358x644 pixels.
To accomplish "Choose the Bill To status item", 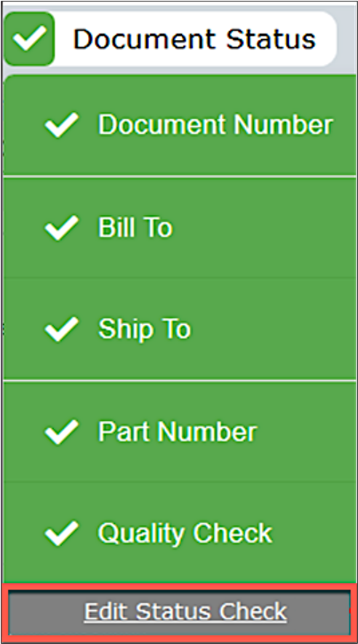I will point(180,228).
